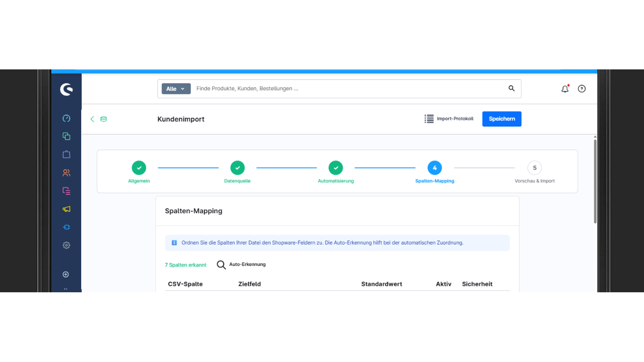644x362 pixels.
Task: Click the CSV-Spalte column header
Action: (185, 284)
